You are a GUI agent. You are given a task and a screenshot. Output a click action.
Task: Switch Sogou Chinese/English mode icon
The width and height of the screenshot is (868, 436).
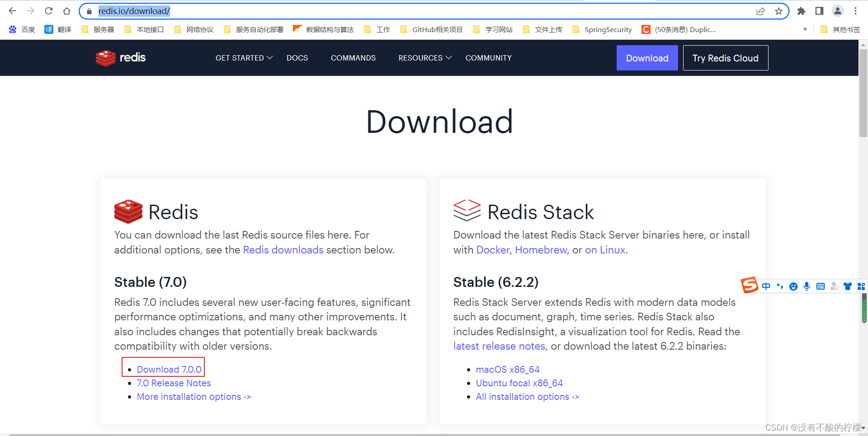tap(766, 286)
